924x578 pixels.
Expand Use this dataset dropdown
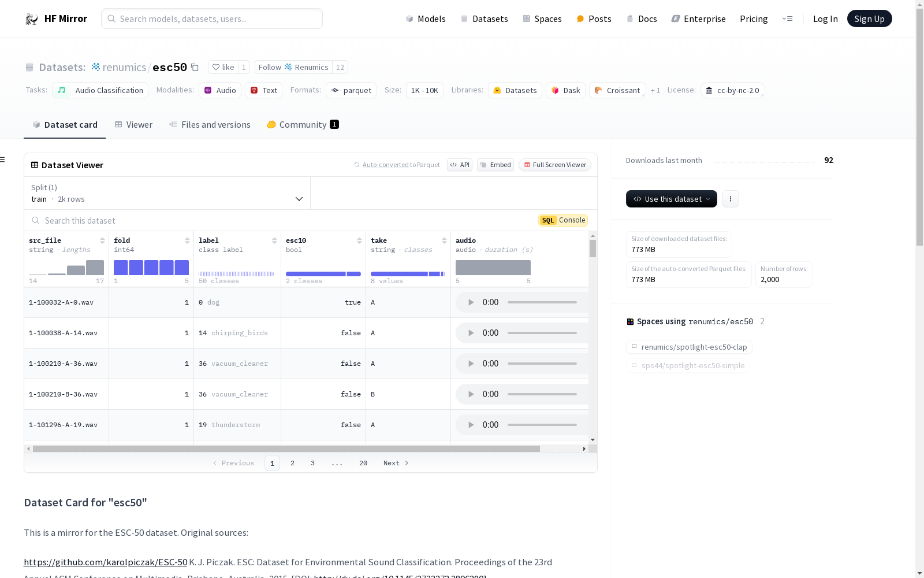point(672,199)
